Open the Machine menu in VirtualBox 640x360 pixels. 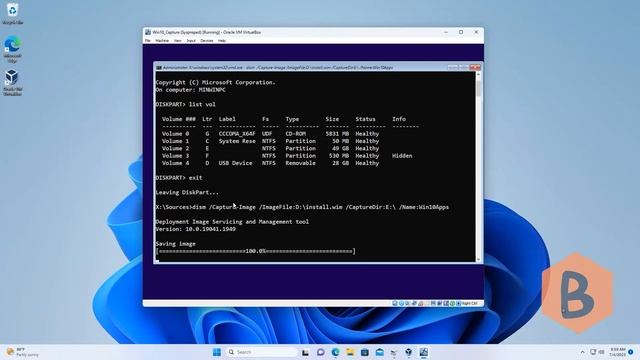coord(162,41)
